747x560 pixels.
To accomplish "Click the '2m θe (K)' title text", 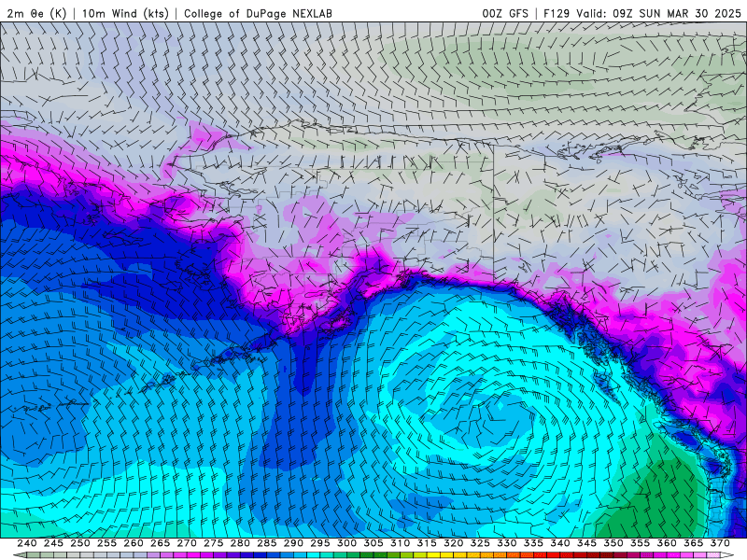I will [x=36, y=13].
